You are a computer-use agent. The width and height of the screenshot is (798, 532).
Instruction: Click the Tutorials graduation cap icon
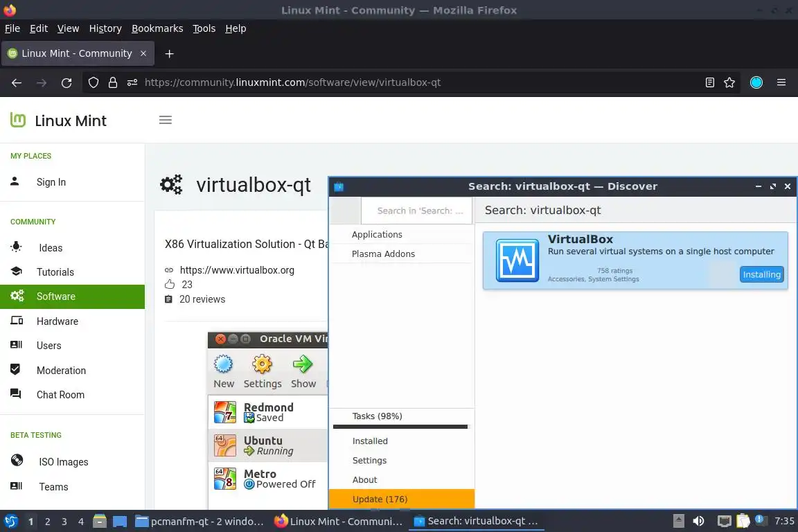17,272
